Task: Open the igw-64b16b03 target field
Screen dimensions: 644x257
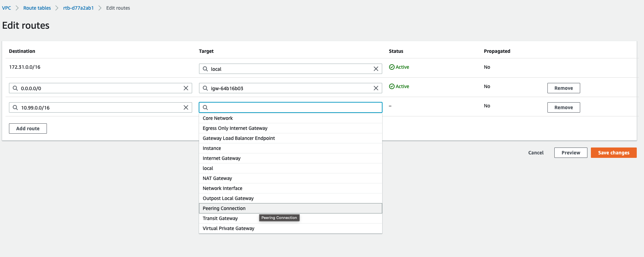Action: (290, 88)
